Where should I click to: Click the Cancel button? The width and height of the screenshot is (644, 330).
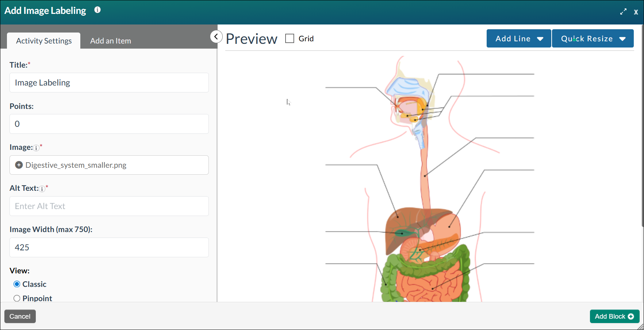pos(20,316)
